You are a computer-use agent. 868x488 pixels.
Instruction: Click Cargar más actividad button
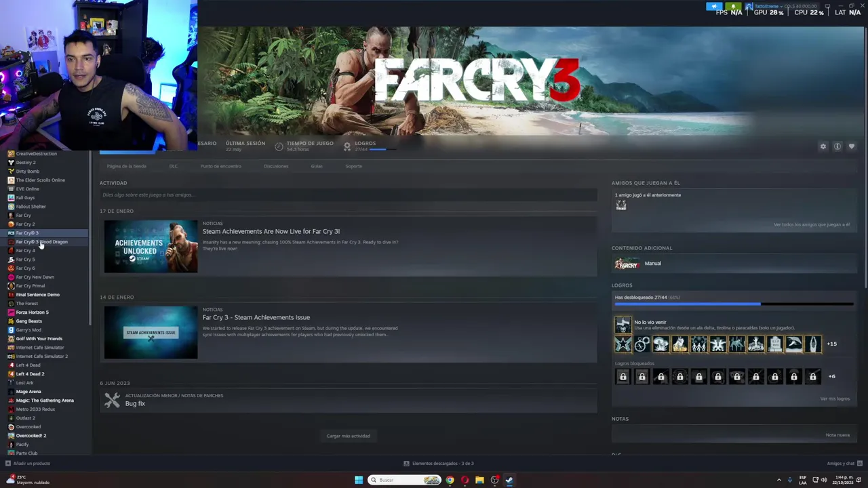(x=348, y=436)
